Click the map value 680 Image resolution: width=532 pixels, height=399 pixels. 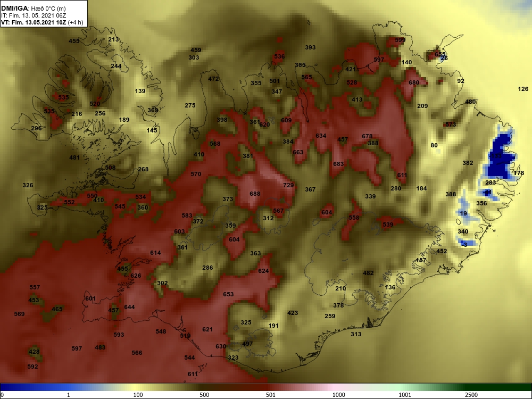coord(414,82)
